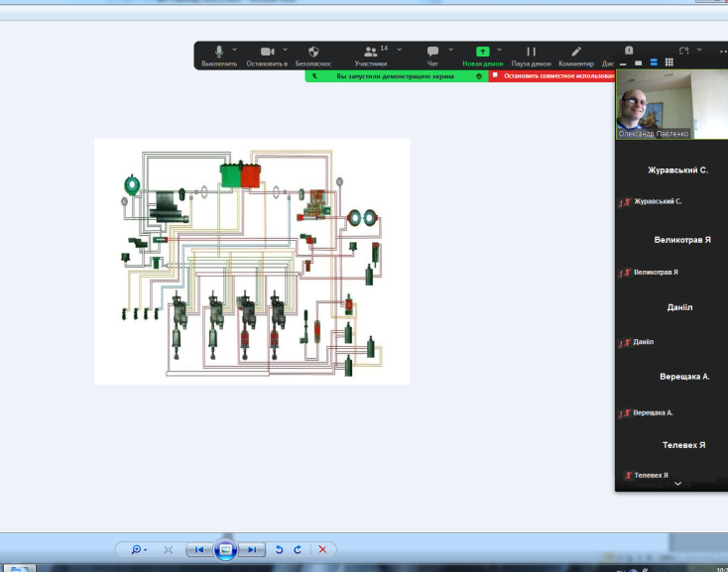Mute microphone with the Выключить button
This screenshot has height=572, width=728.
point(218,56)
